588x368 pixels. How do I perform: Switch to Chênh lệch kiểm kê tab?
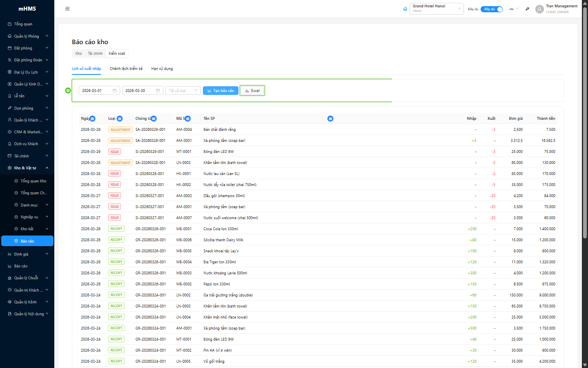[x=126, y=69]
